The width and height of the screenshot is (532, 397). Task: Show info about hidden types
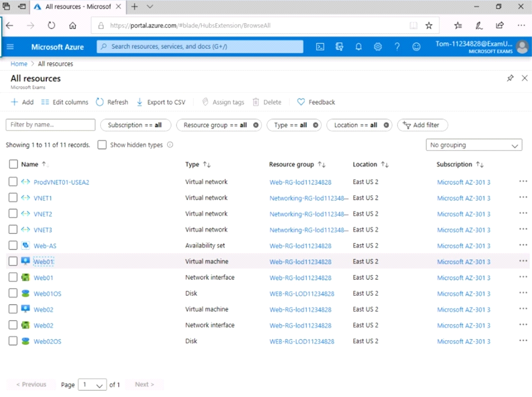point(170,145)
